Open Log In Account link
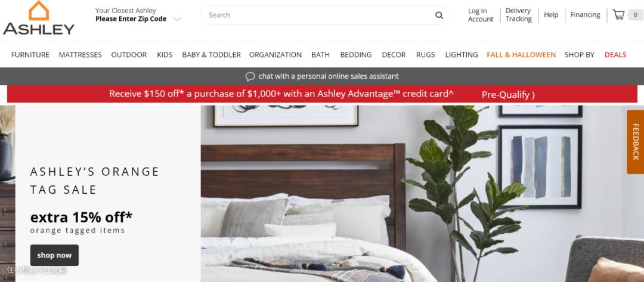The height and width of the screenshot is (282, 644). pyautogui.click(x=480, y=15)
